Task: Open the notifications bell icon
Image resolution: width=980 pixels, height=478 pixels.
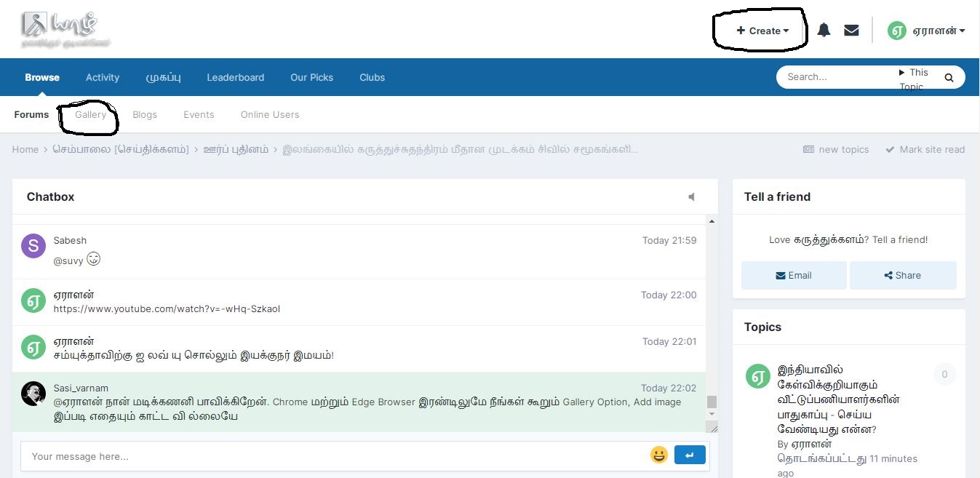Action: (824, 31)
